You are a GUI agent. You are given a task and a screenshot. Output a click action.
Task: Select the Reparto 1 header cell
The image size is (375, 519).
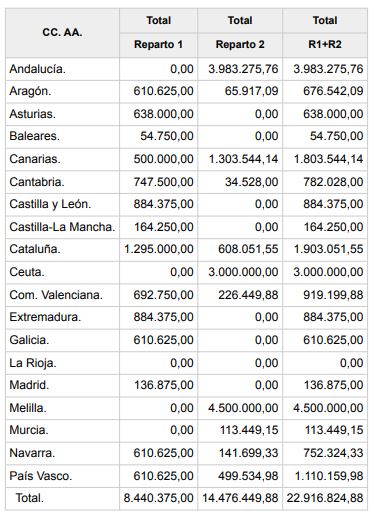158,45
